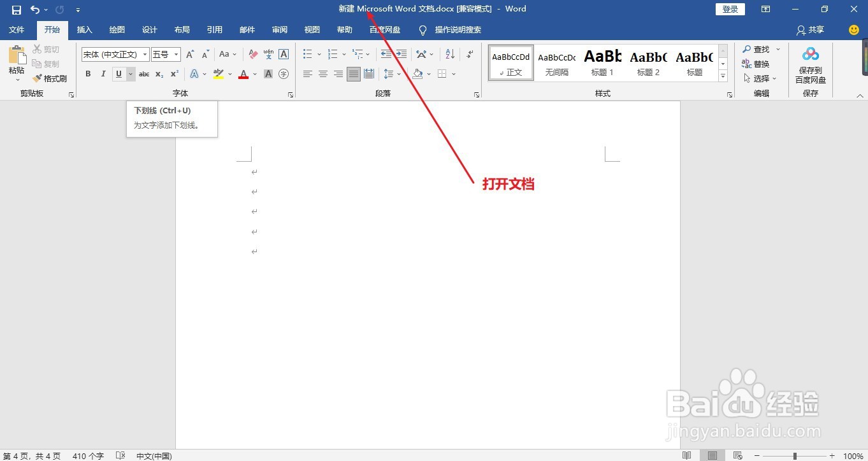Click the zoom percentage 100%
Screen dimensions: 868x461
[853, 456]
